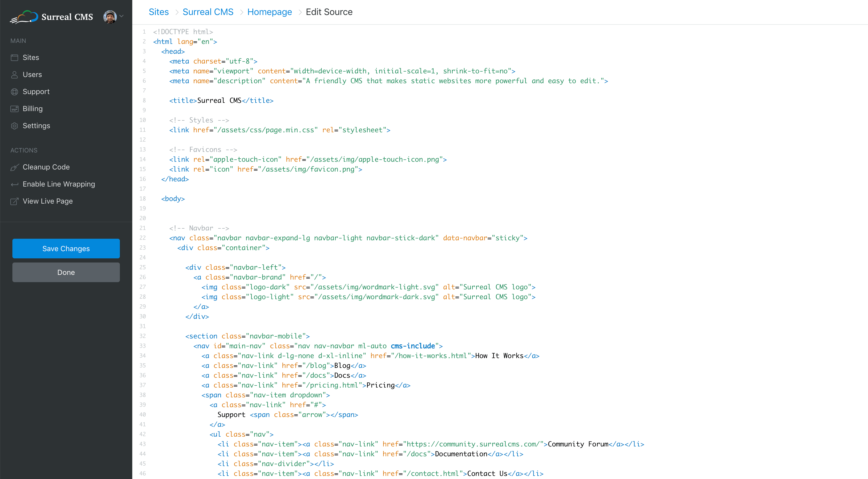Click the Support lifebuoy icon
868x479 pixels.
(x=14, y=92)
